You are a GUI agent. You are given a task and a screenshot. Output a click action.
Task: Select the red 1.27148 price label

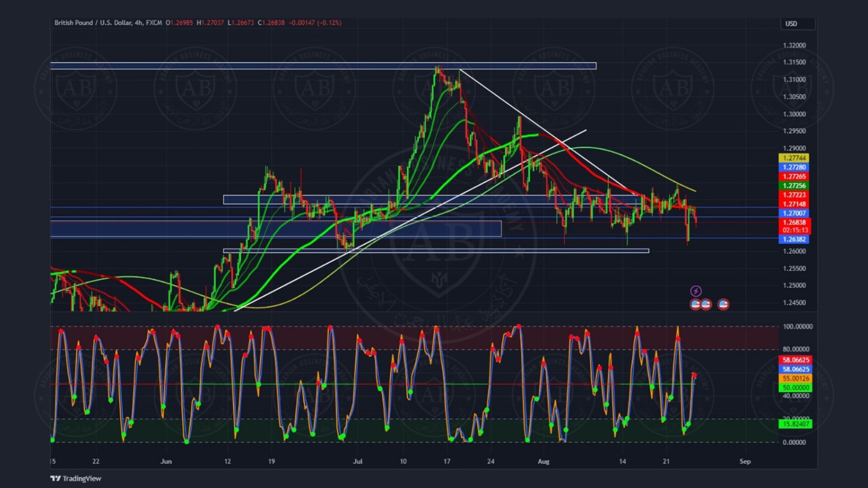click(x=794, y=204)
